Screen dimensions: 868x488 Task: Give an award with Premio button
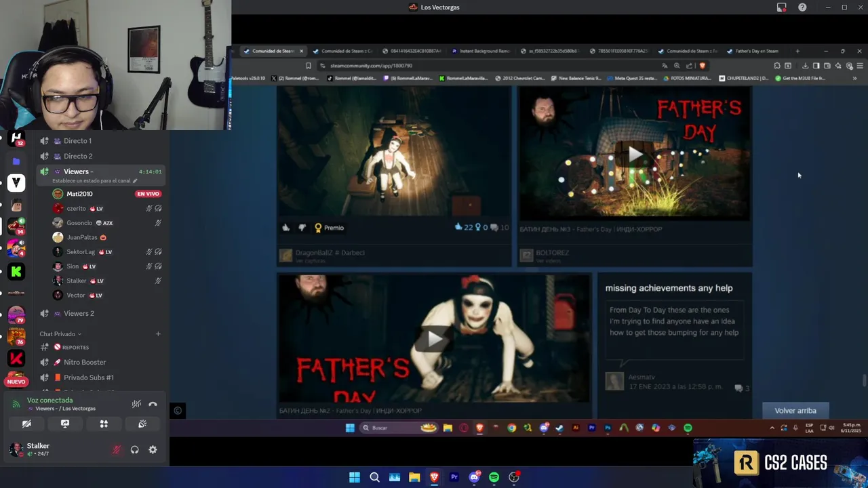(329, 228)
